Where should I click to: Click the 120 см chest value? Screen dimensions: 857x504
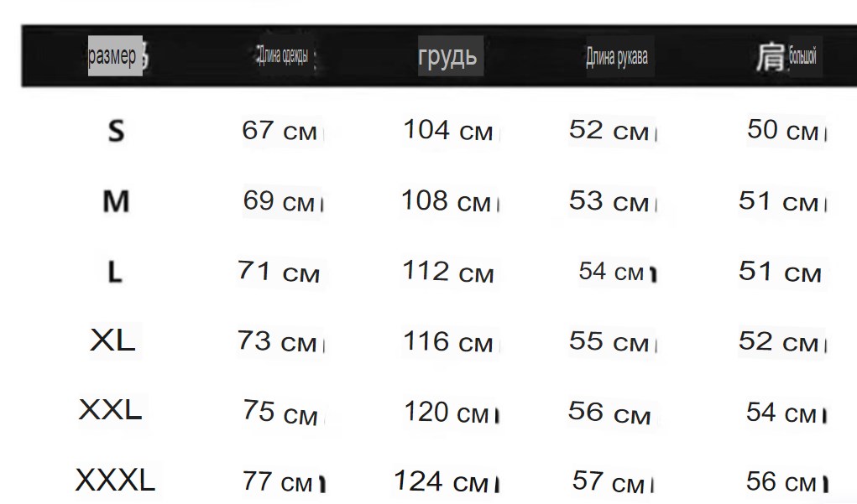(447, 413)
